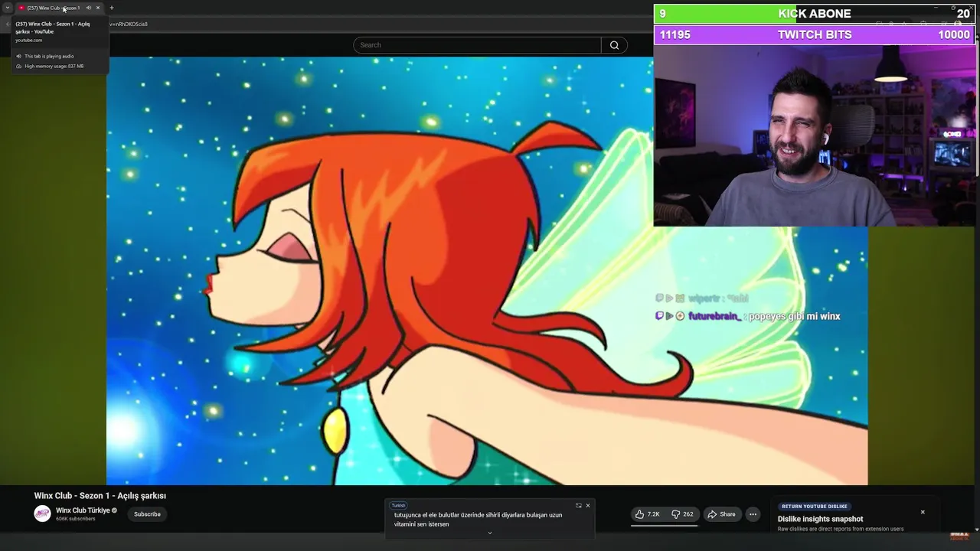Click the TWITCH BITS goal bar
Screen dimensions: 980x551
pos(815,34)
